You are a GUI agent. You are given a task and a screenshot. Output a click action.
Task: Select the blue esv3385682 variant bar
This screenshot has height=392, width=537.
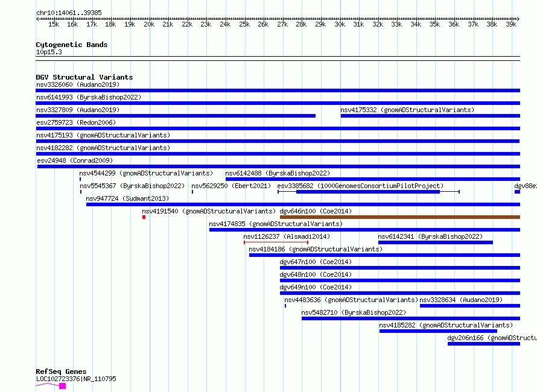click(x=368, y=192)
